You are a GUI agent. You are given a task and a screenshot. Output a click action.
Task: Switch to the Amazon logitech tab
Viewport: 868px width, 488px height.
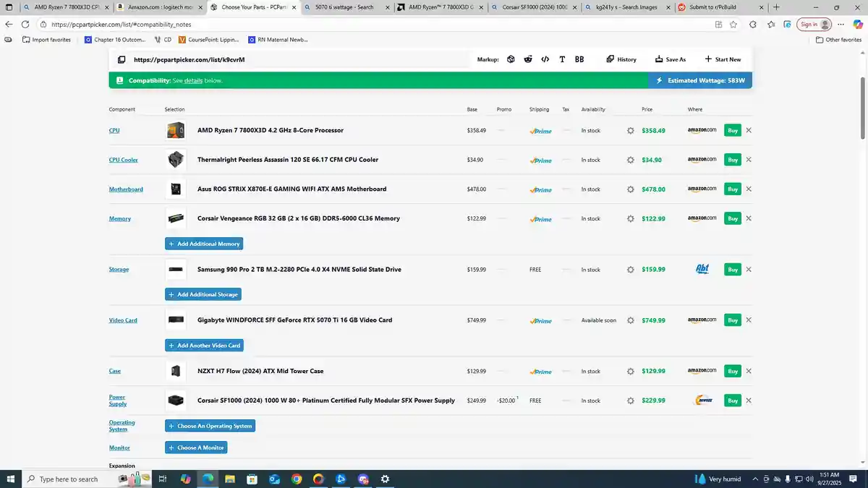(160, 7)
